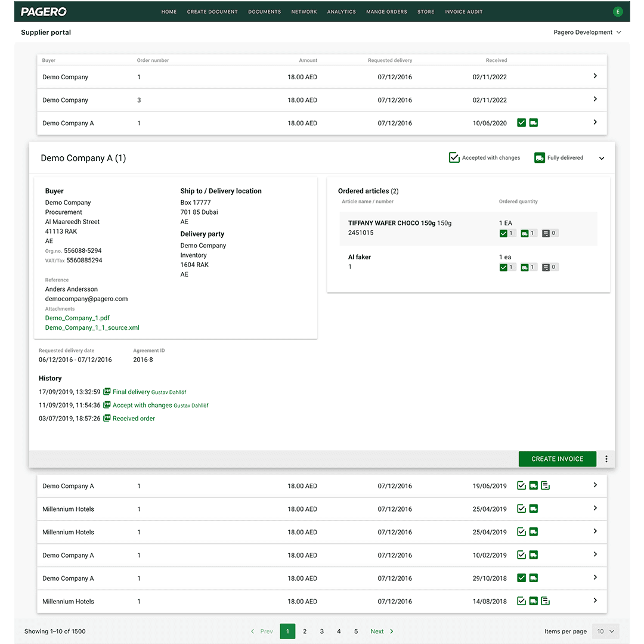
Task: Open the Mange Orders menu item
Action: pyautogui.click(x=386, y=12)
